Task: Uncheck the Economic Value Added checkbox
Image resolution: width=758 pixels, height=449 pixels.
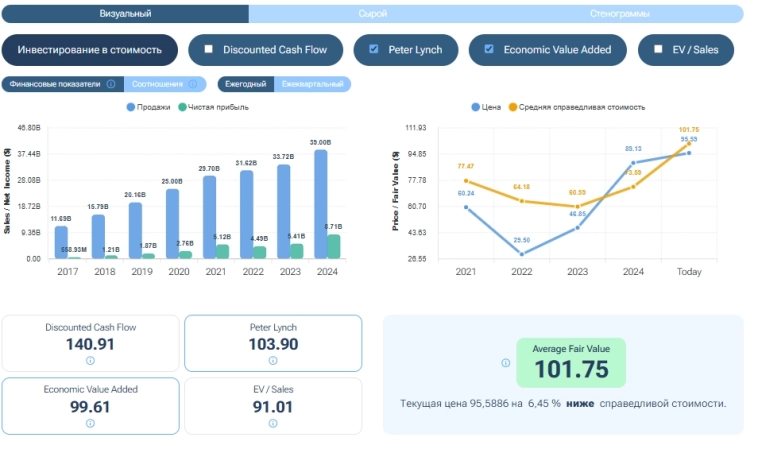Action: tap(489, 49)
